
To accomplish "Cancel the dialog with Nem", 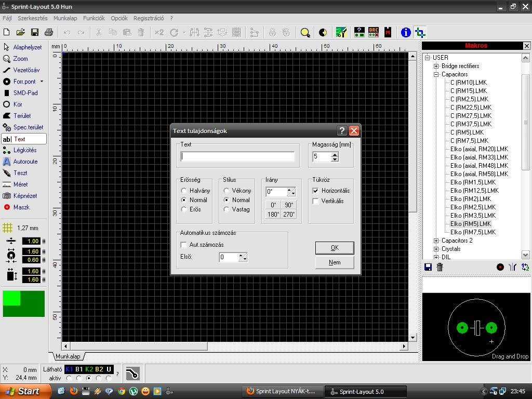I will tap(335, 262).
